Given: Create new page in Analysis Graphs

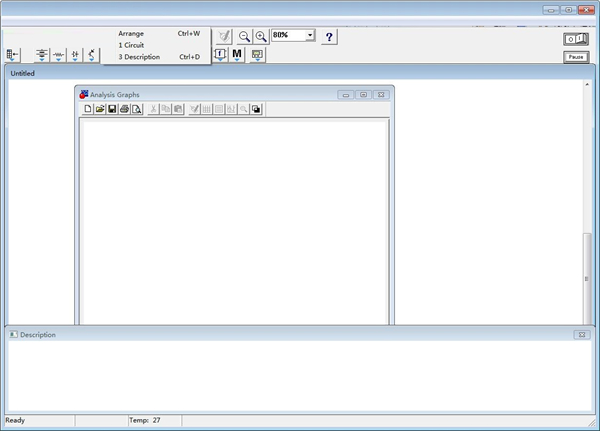Looking at the screenshot, I should (88, 109).
